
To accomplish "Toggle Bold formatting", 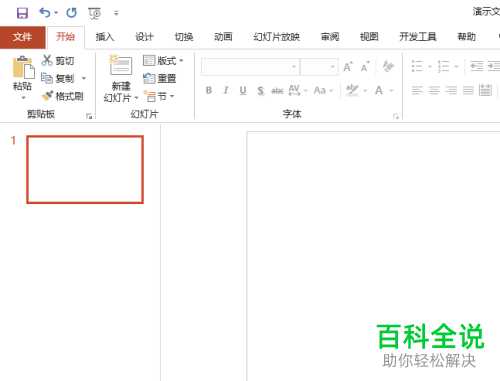I will point(209,90).
